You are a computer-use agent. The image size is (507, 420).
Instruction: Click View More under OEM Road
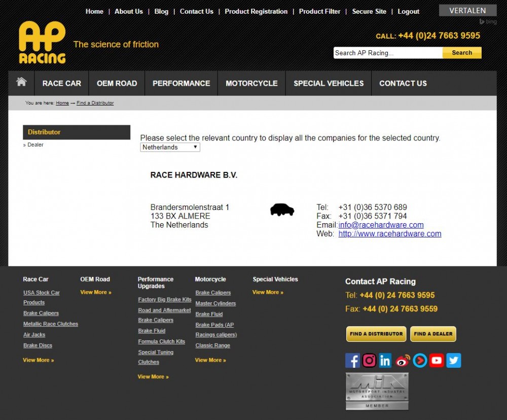[x=96, y=292]
